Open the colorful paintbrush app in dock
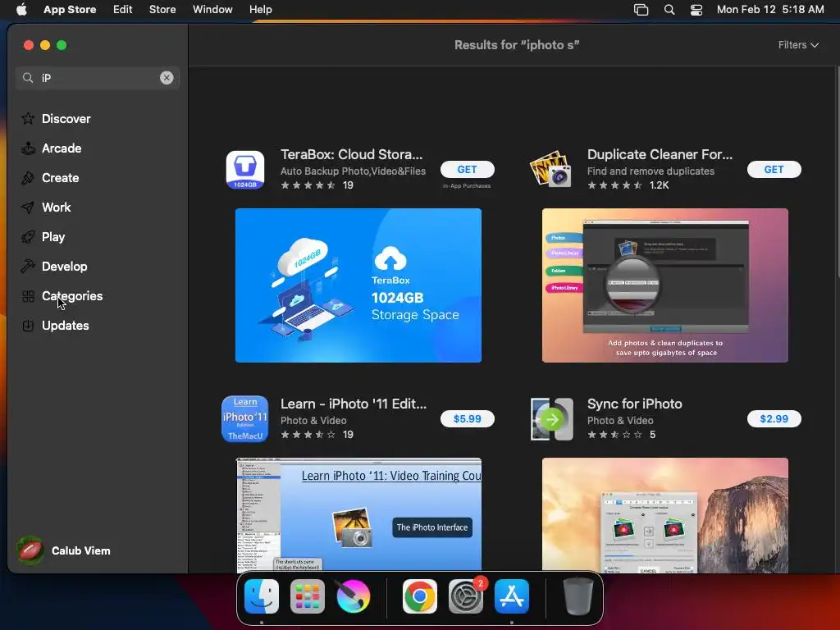840x630 pixels. (354, 596)
